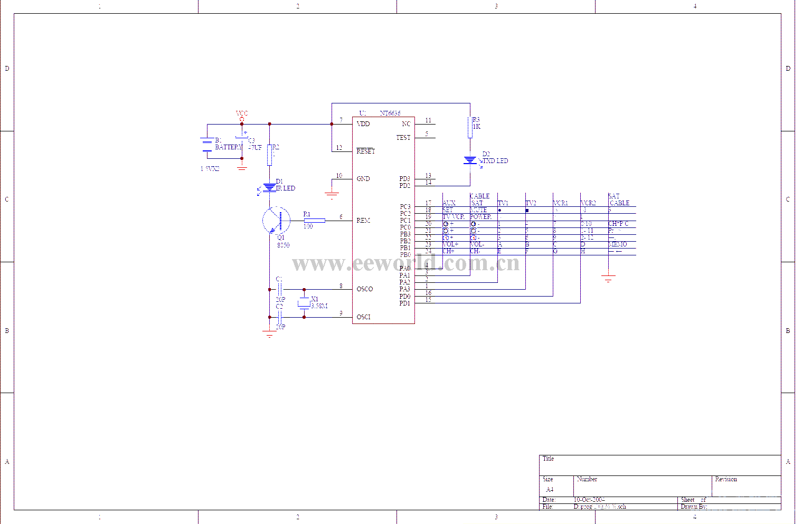Click the PD2 pin label
Screen dimensions: 812x524
click(x=405, y=186)
